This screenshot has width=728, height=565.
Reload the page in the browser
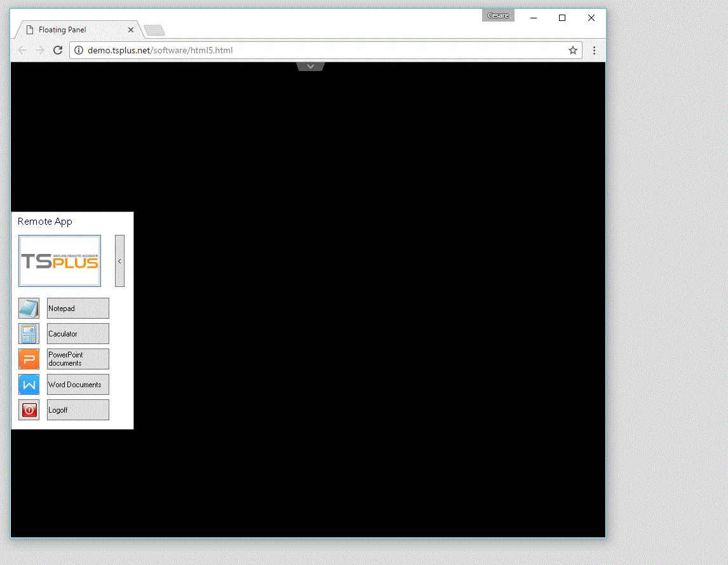coord(58,50)
